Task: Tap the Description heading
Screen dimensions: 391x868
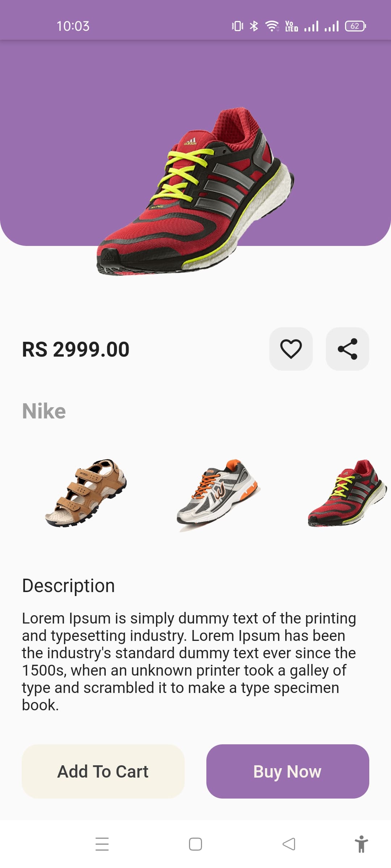Action: [x=68, y=586]
